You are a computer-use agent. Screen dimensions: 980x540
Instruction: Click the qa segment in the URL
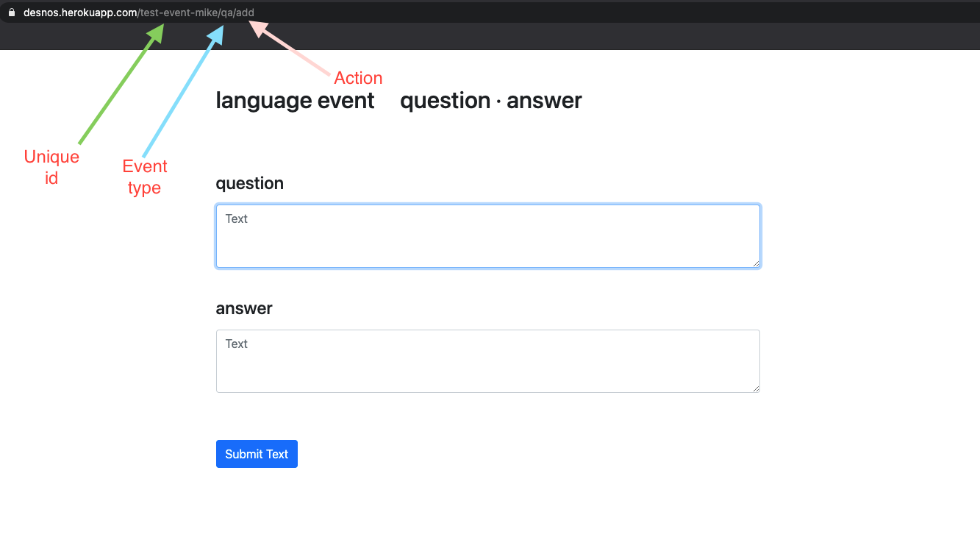click(x=226, y=13)
